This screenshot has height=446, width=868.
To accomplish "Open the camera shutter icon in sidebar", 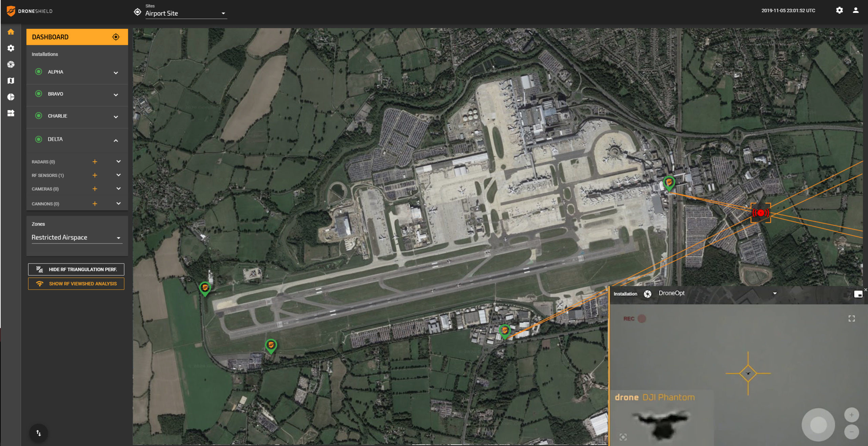I will tap(11, 64).
